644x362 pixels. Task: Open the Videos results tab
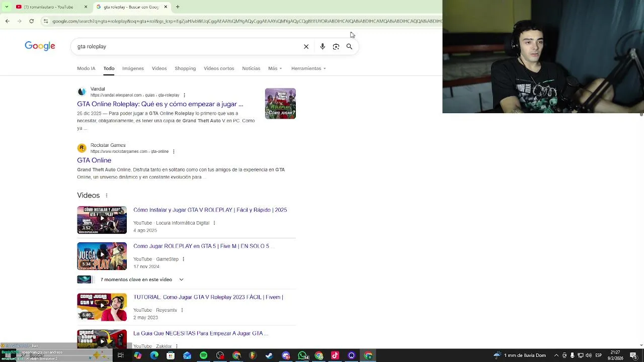click(x=159, y=68)
